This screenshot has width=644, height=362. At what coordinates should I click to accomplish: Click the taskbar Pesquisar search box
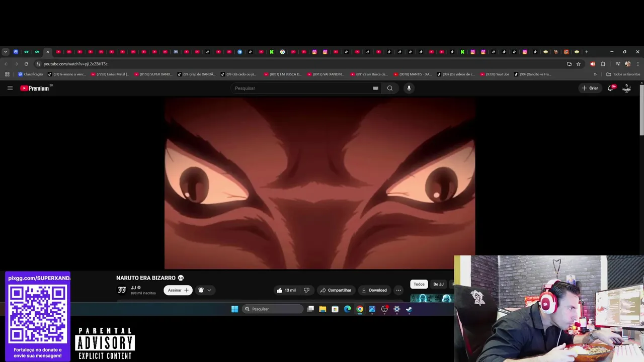273,309
